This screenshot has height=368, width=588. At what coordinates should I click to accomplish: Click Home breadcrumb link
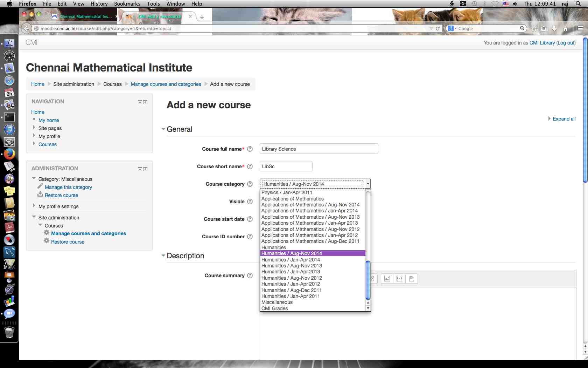(x=37, y=84)
